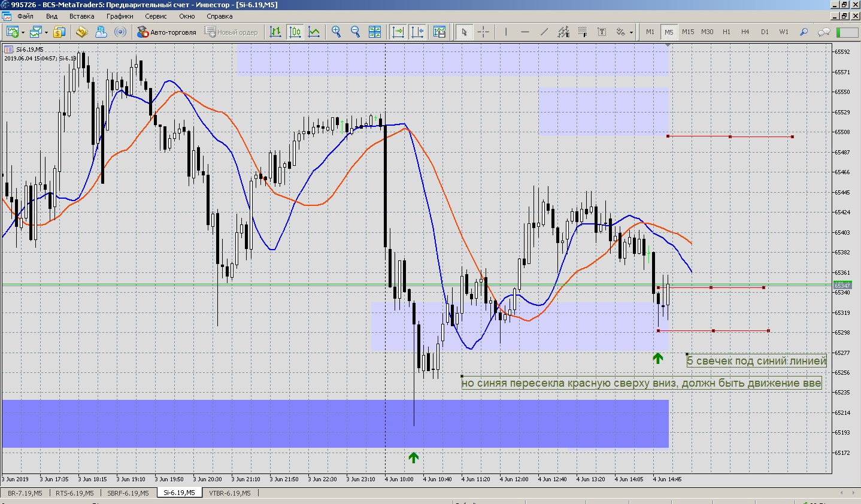Open the Справка menu

219,16
